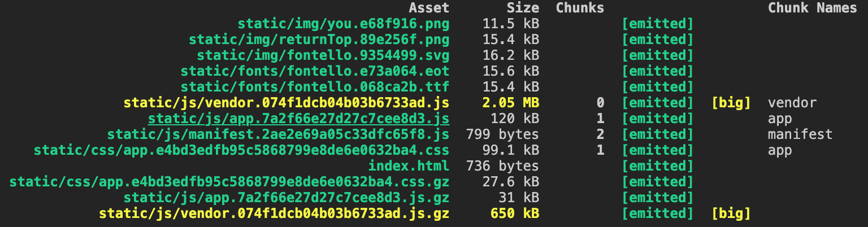Image resolution: width=868 pixels, height=227 pixels.
Task: Select the static/img/returnTop.89e256f.png file path
Action: (319, 40)
